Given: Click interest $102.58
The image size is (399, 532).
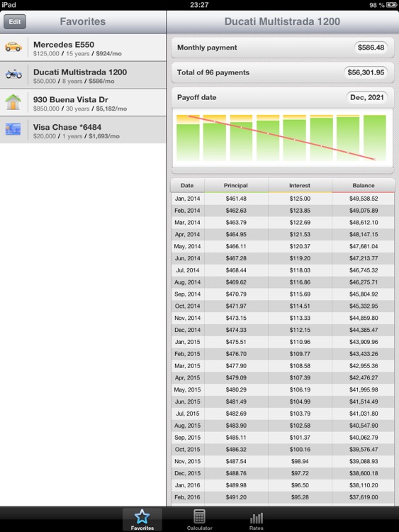Looking at the screenshot, I should point(300,426).
